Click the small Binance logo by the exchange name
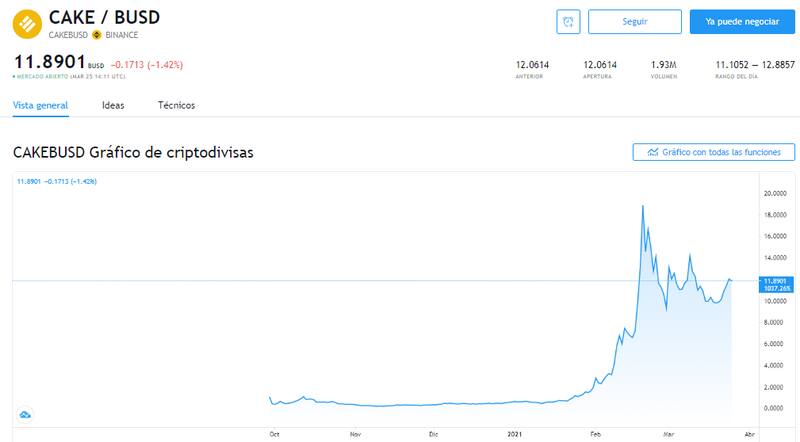 (x=97, y=34)
